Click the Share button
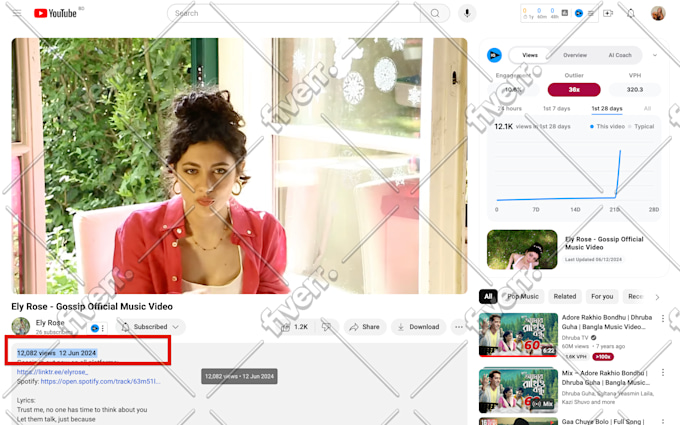Image resolution: width=680 pixels, height=425 pixels. coord(365,327)
